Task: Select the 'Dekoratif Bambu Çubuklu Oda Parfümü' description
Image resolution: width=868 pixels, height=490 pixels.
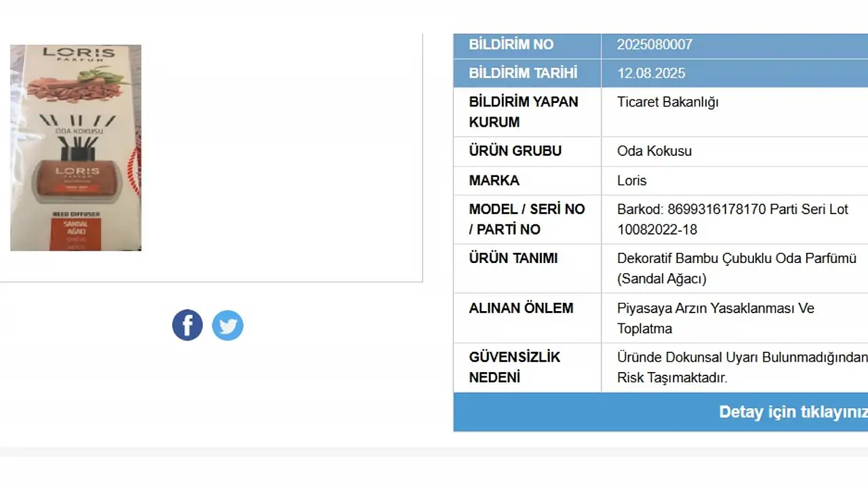Action: click(736, 259)
